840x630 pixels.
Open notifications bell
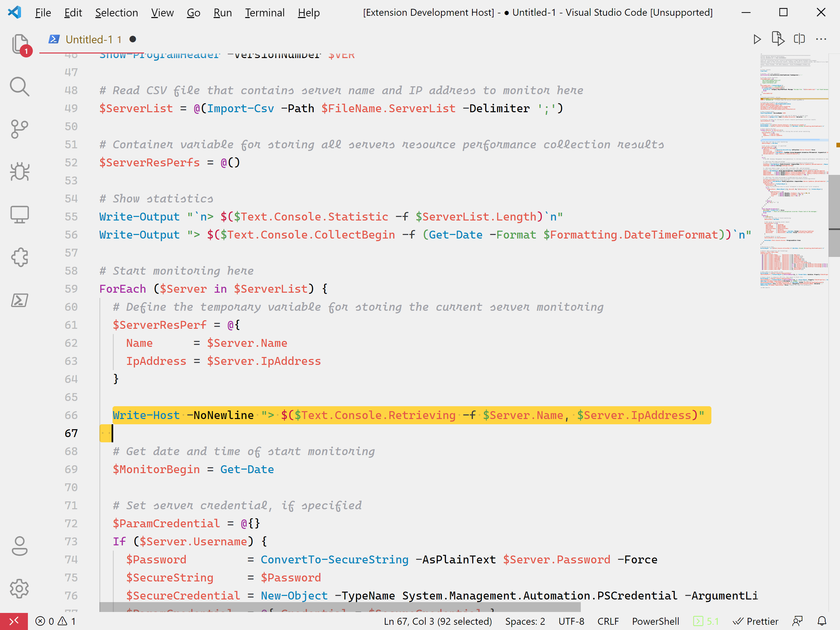pyautogui.click(x=822, y=621)
